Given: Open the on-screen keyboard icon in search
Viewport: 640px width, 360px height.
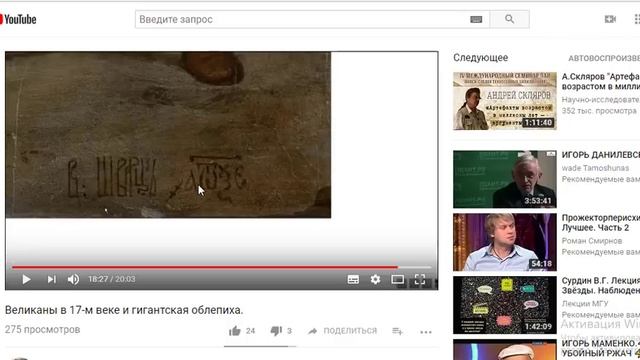Looking at the screenshot, I should [x=476, y=19].
